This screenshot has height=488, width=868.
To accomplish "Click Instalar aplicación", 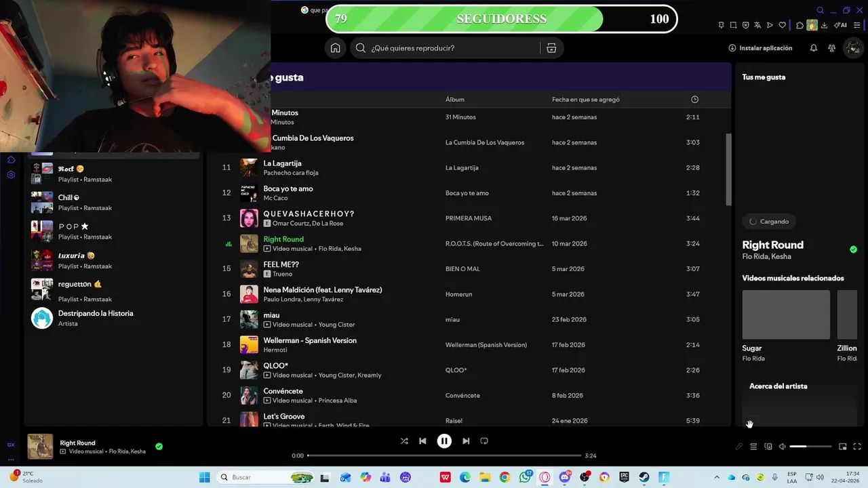I will pyautogui.click(x=760, y=48).
